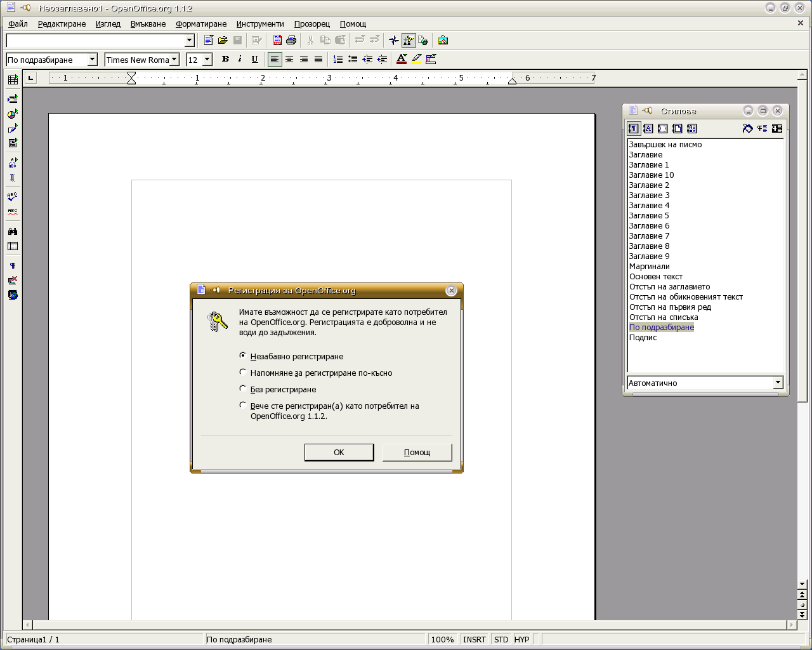Toggle automatic spellcheck wavy ABC icon
This screenshot has width=812, height=650.
(13, 211)
